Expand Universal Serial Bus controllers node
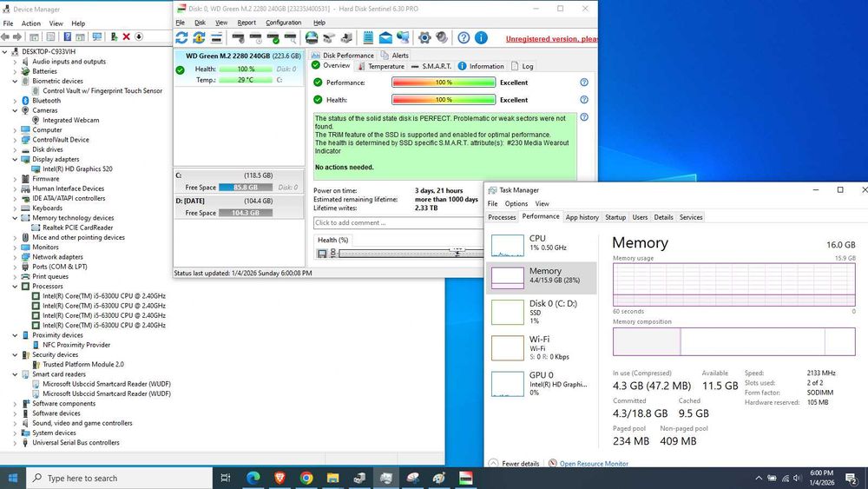The image size is (868, 489). click(15, 442)
